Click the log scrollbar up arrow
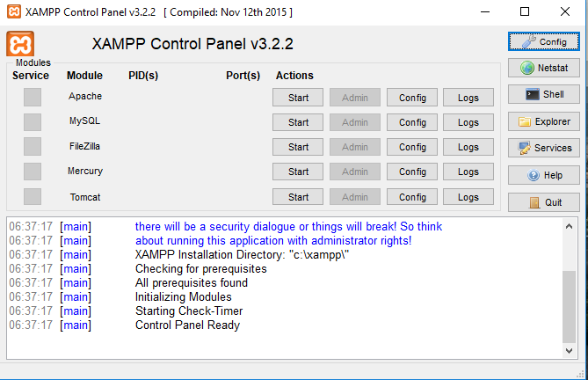 click(569, 226)
